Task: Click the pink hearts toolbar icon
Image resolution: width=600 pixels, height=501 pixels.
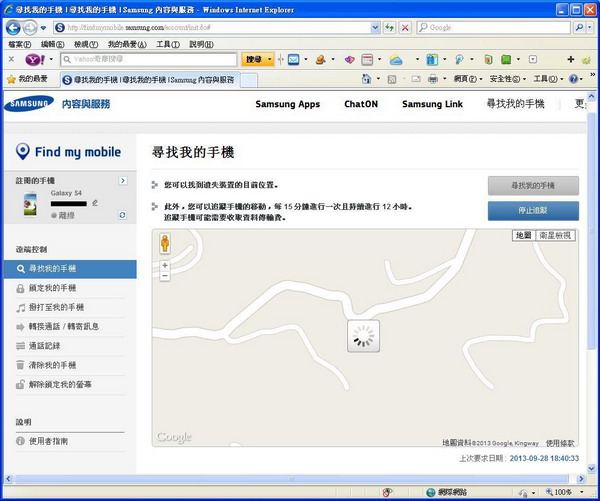Action: tap(349, 60)
